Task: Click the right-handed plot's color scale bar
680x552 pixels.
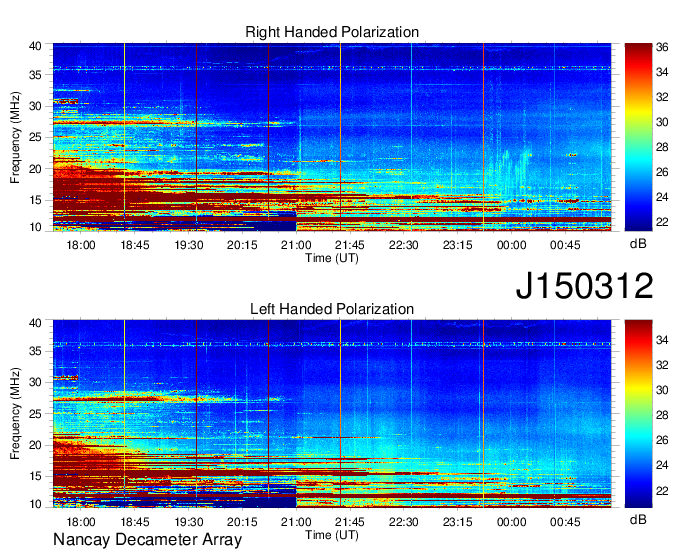Action: click(638, 137)
